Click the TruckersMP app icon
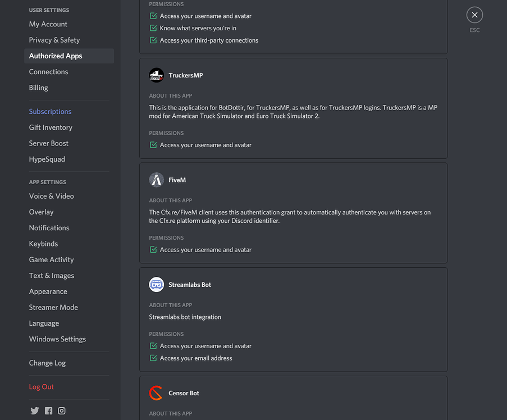 [156, 75]
